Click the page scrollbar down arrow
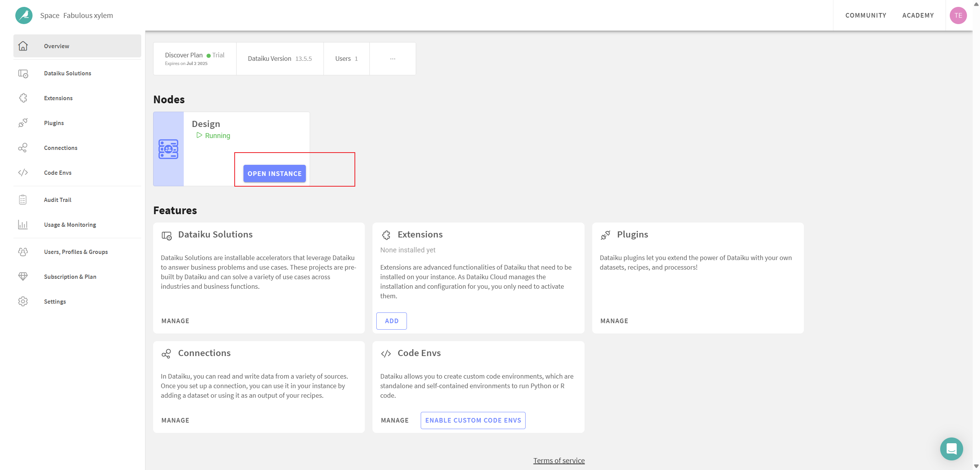Viewport: 980px width, 470px height. tap(976, 466)
